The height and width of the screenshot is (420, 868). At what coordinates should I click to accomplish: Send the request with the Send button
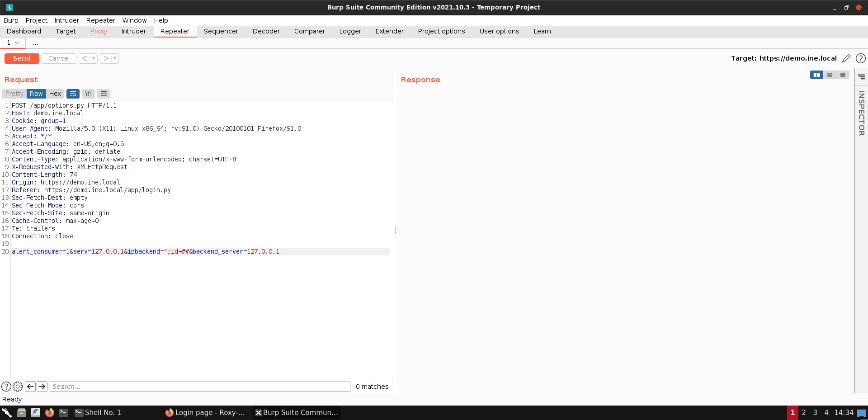point(21,58)
